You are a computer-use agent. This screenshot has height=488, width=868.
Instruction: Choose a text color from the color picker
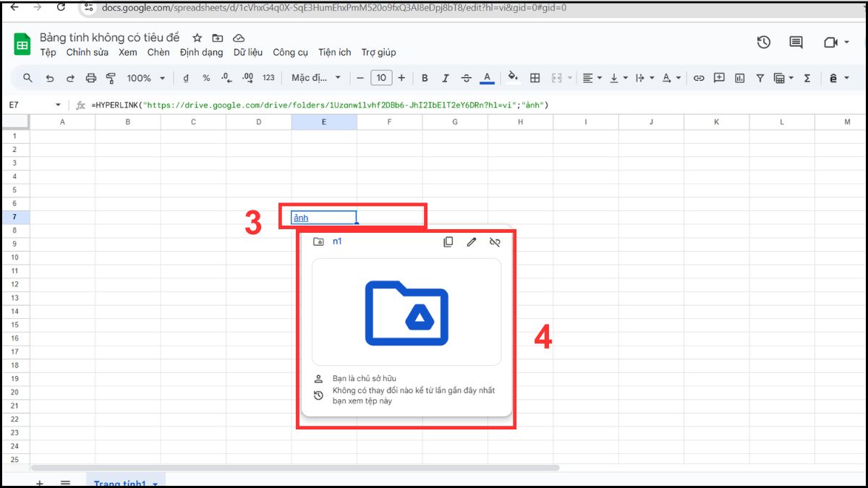488,78
